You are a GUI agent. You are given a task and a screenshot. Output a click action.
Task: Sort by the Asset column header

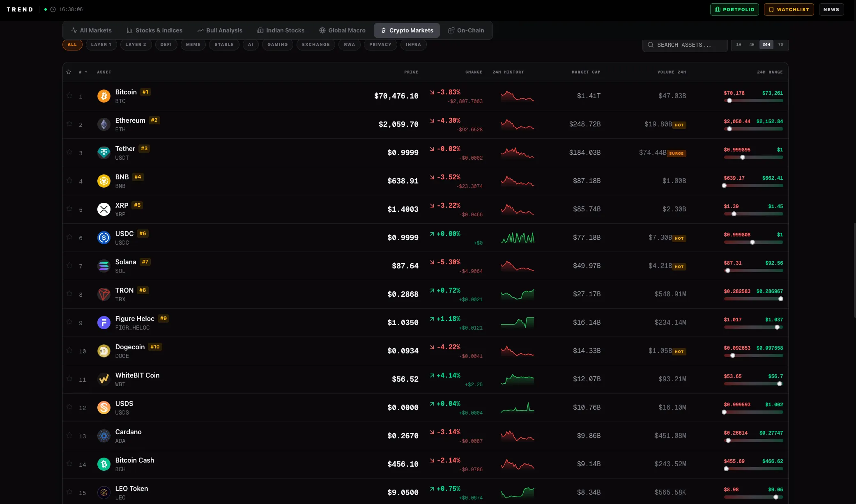pyautogui.click(x=104, y=72)
